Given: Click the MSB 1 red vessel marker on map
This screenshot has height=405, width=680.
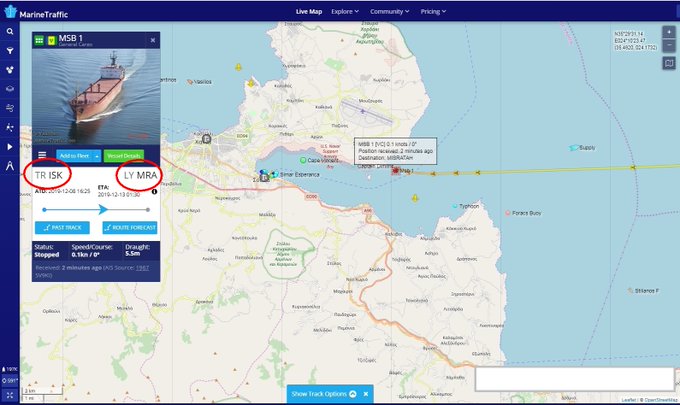Looking at the screenshot, I should [x=396, y=170].
